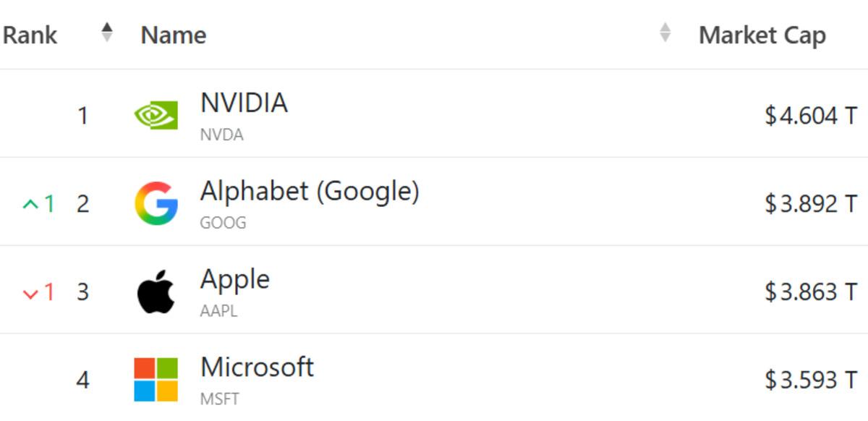Image resolution: width=868 pixels, height=421 pixels.
Task: Click the MSFT ticker symbol
Action: click(219, 399)
